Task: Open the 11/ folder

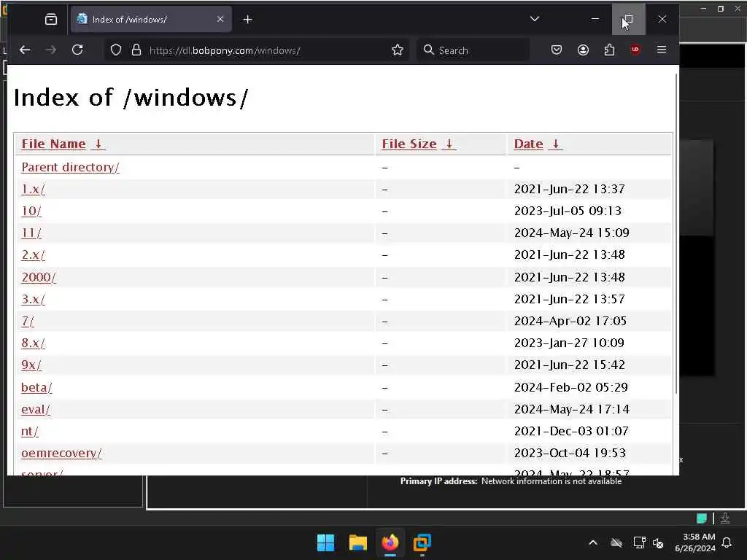Action: click(31, 233)
